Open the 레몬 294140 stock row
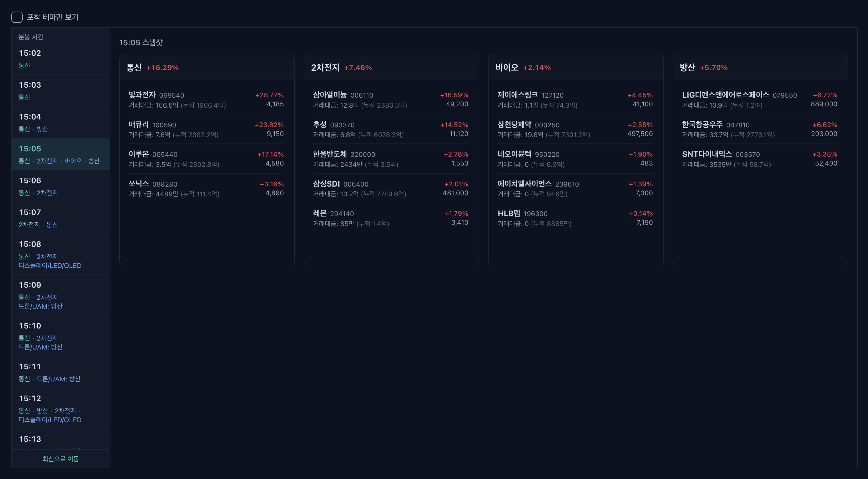The width and height of the screenshot is (868, 479). coord(391,218)
